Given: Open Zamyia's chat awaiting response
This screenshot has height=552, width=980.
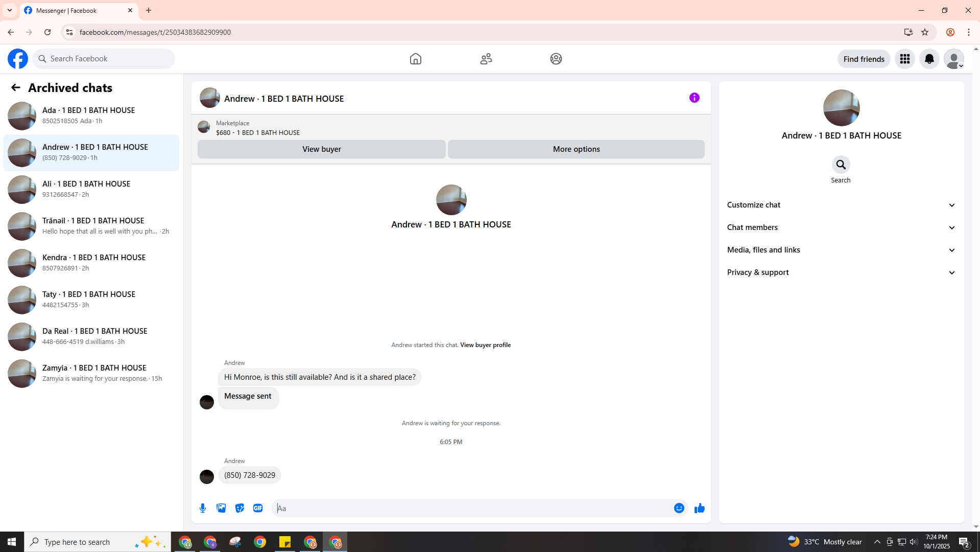Looking at the screenshot, I should [x=91, y=373].
